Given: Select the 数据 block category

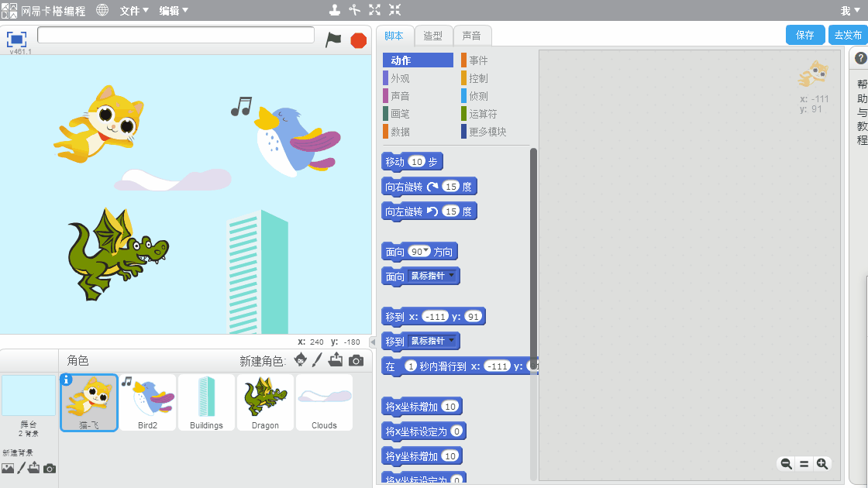Looking at the screenshot, I should click(x=418, y=131).
